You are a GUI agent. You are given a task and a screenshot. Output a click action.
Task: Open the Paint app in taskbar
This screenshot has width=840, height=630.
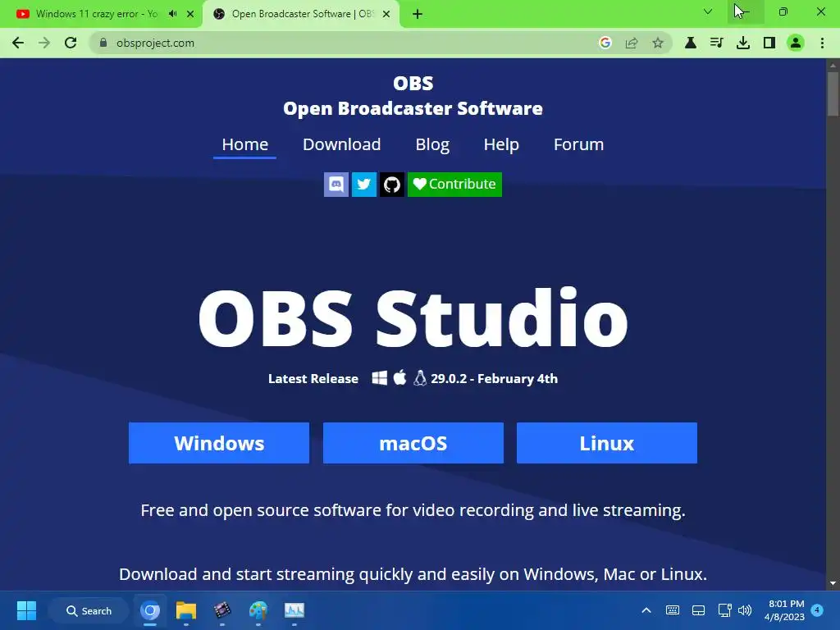[258, 610]
